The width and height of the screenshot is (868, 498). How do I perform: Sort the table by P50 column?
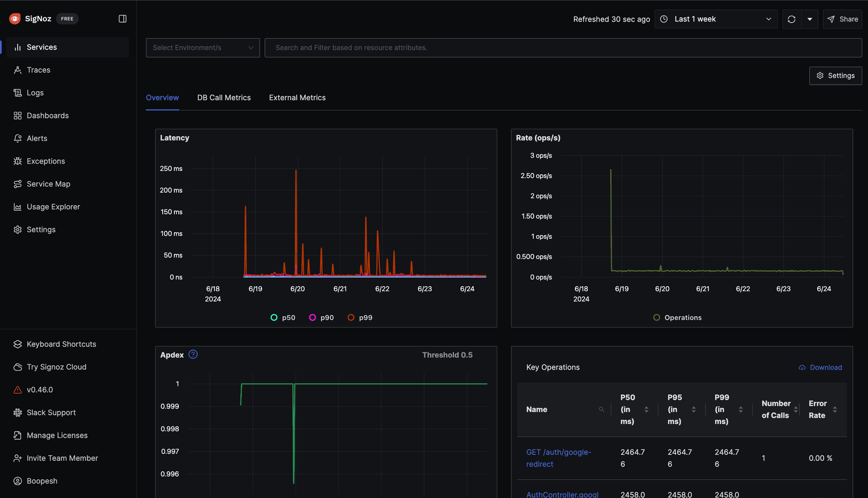point(646,410)
